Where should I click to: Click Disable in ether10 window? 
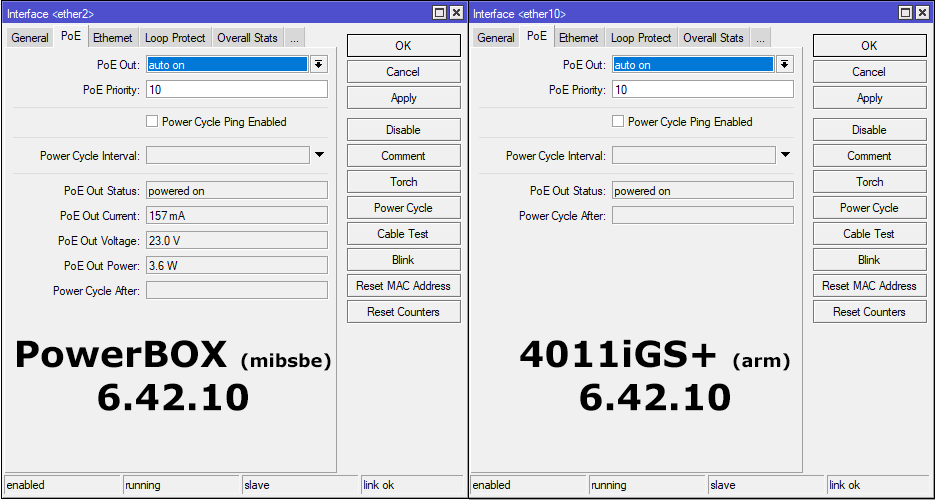coord(869,129)
